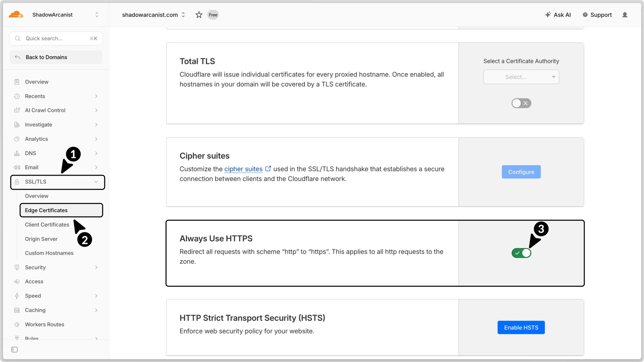Click the Always Use HTTPS heading
The image size is (644, 362).
[216, 238]
